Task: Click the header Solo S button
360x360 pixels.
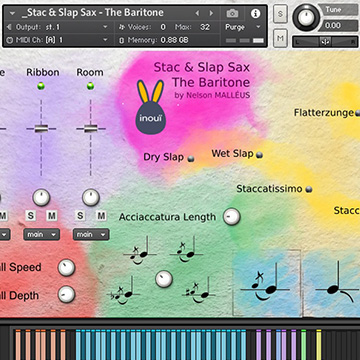Action: (x=280, y=14)
